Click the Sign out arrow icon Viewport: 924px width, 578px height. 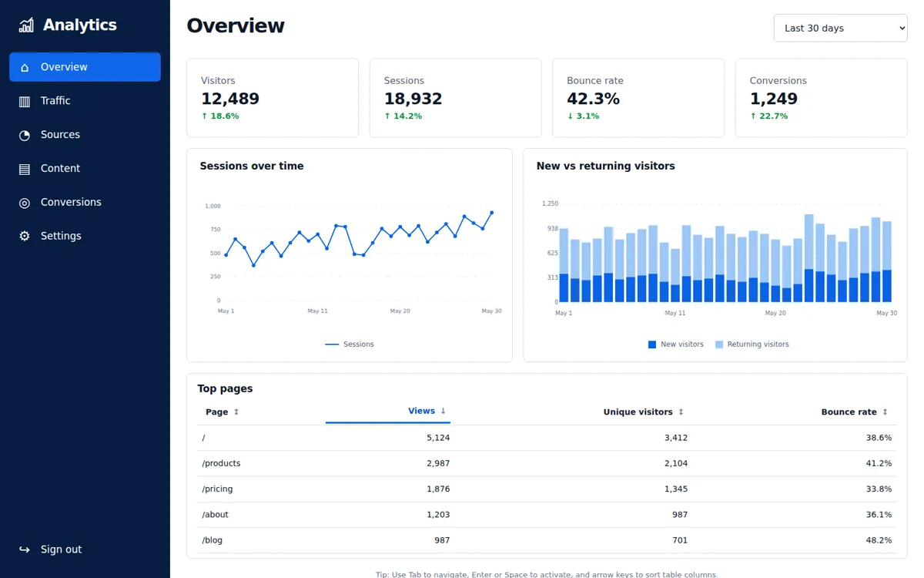click(25, 549)
